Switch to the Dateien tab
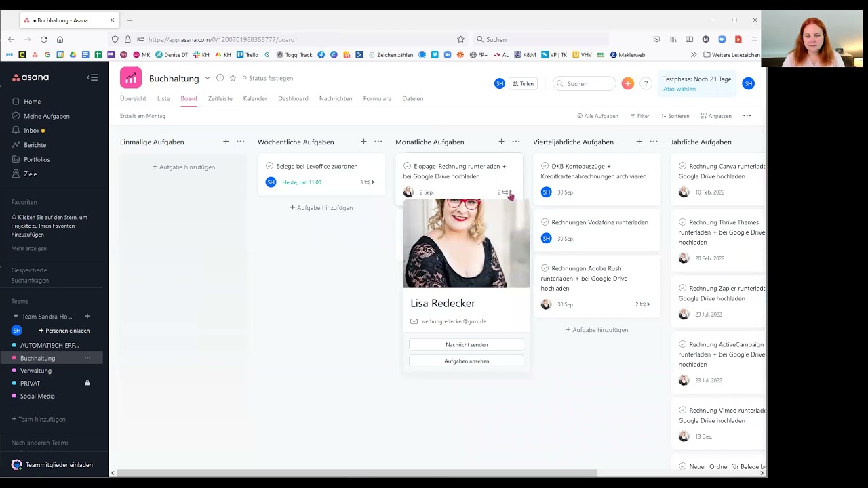 (412, 98)
